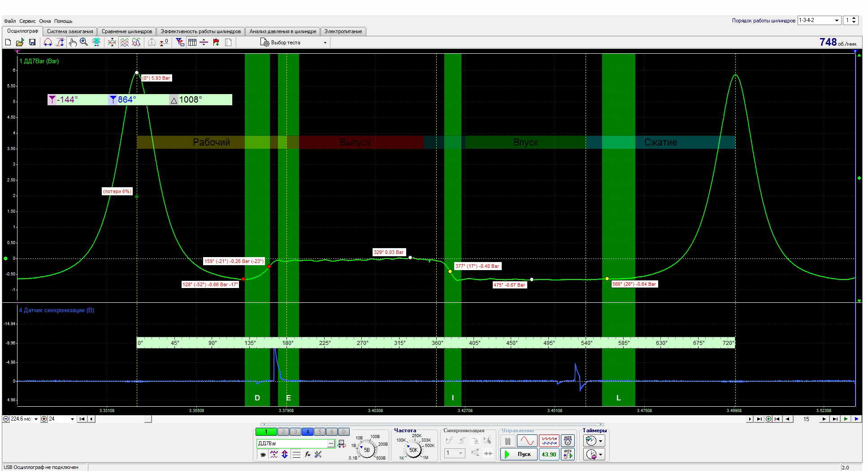
Task: Jump to the first frame button bottom left
Action: [x=82, y=419]
